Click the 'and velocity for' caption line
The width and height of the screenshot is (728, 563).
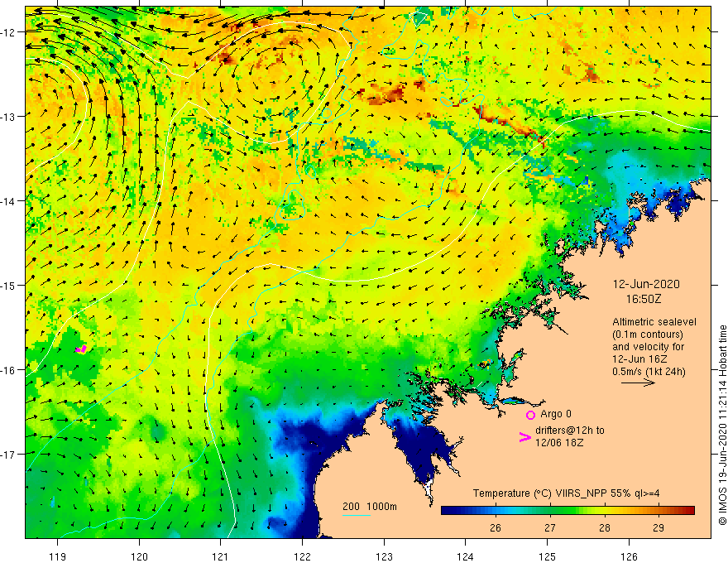[x=648, y=347]
